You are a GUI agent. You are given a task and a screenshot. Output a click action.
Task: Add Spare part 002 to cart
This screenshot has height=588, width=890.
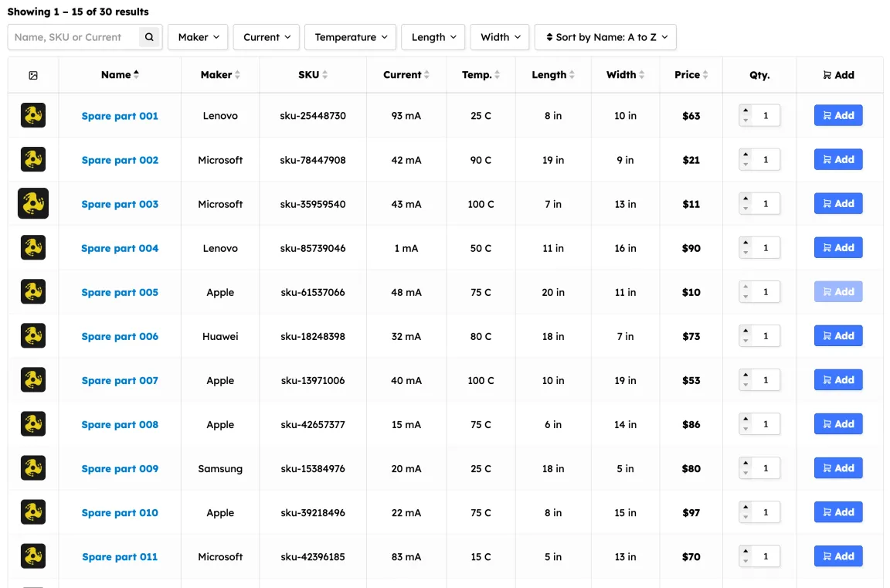[x=838, y=160]
